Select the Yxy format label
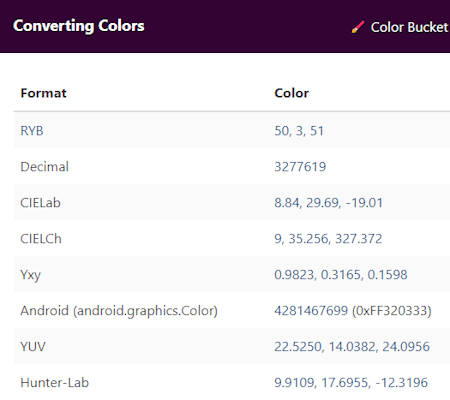This screenshot has width=450, height=400. (31, 275)
